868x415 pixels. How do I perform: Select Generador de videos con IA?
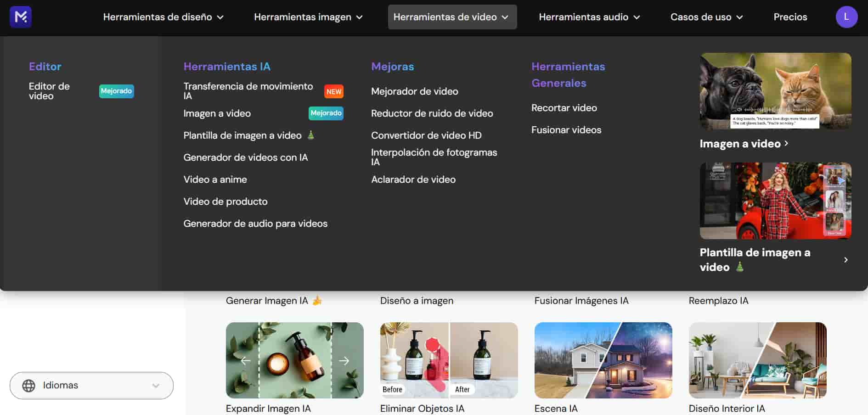(x=245, y=157)
